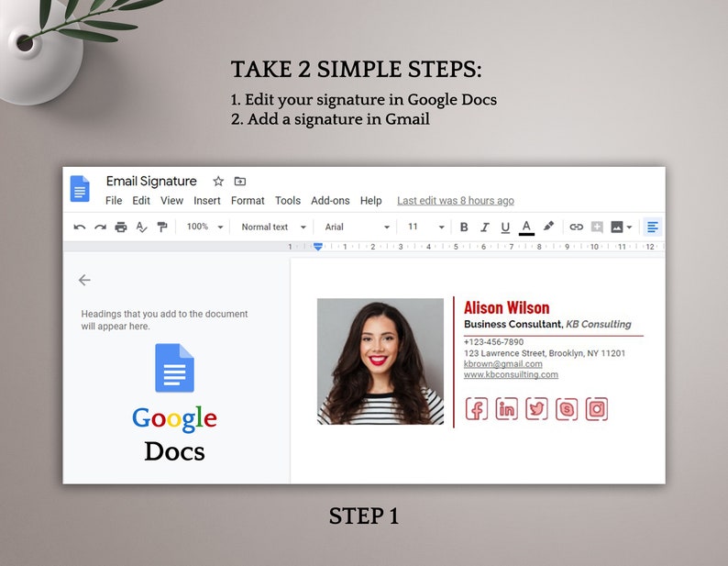Click the Email Signature document title
The width and height of the screenshot is (728, 566).
tap(151, 182)
